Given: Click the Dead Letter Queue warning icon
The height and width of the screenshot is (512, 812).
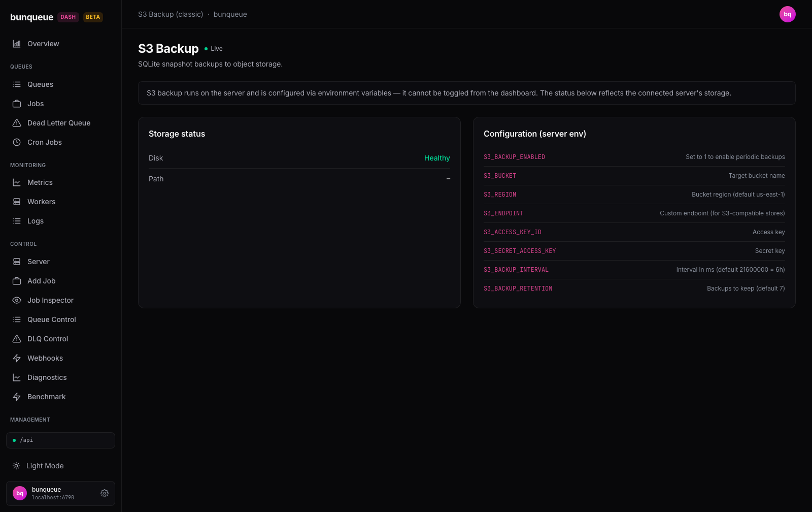Looking at the screenshot, I should (17, 123).
